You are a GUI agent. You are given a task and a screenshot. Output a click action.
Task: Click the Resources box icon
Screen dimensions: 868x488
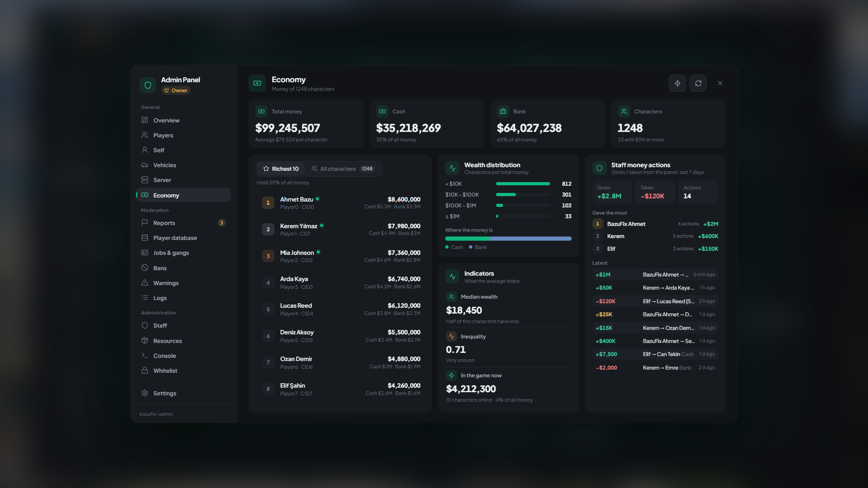click(145, 341)
